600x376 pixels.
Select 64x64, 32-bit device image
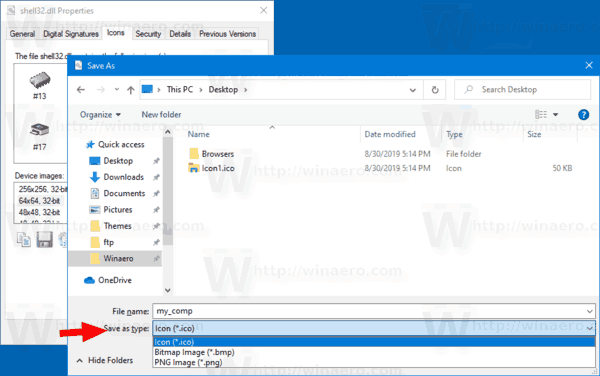pyautogui.click(x=39, y=200)
